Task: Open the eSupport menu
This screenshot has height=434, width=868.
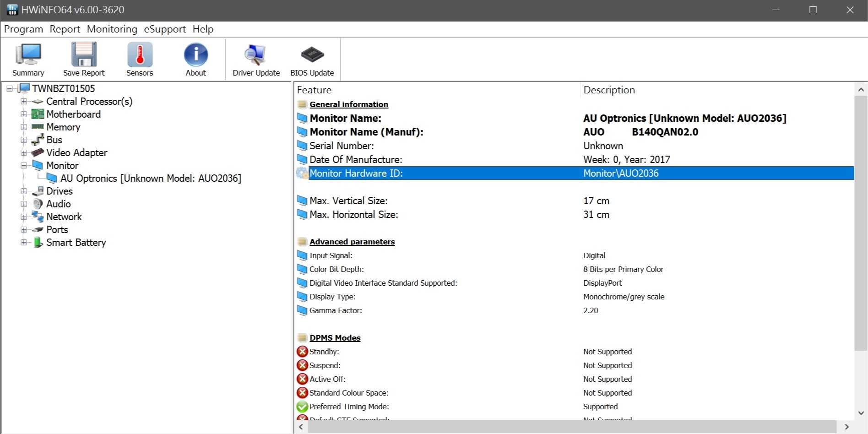Action: pyautogui.click(x=165, y=29)
